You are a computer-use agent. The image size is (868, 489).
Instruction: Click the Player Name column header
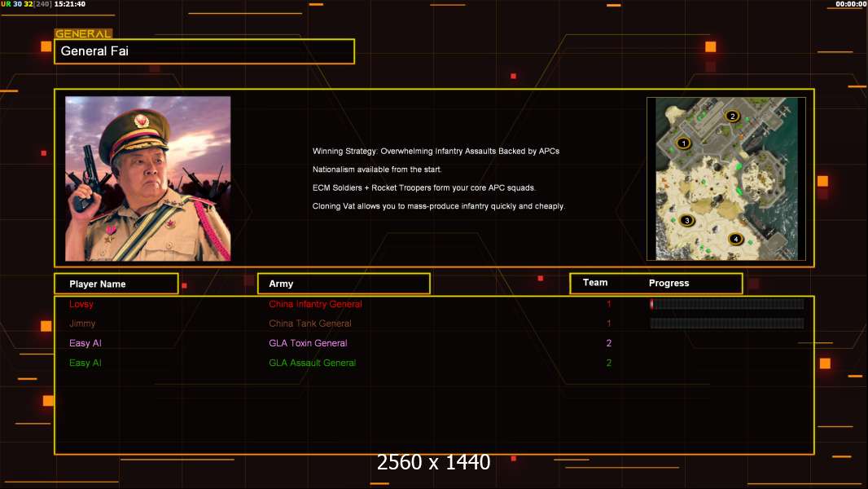116,284
